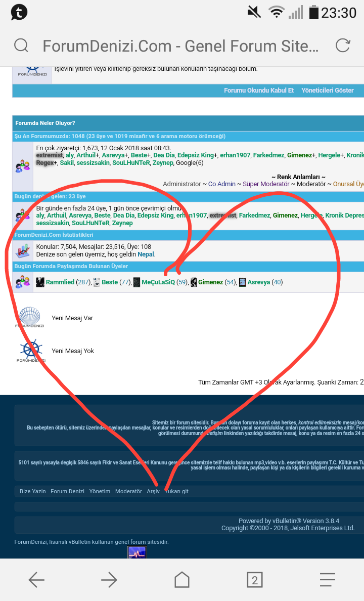Open Asrevya's post count 40
The image size is (364, 601).
pyautogui.click(x=277, y=282)
